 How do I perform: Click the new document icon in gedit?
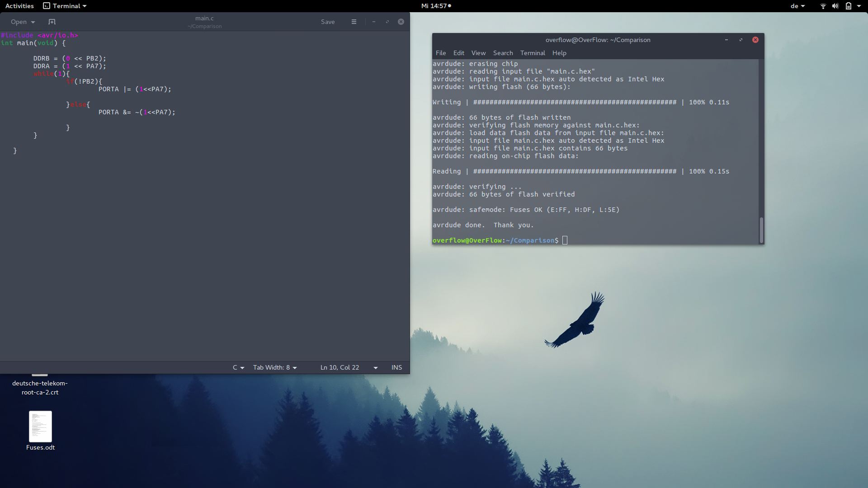[x=52, y=22]
